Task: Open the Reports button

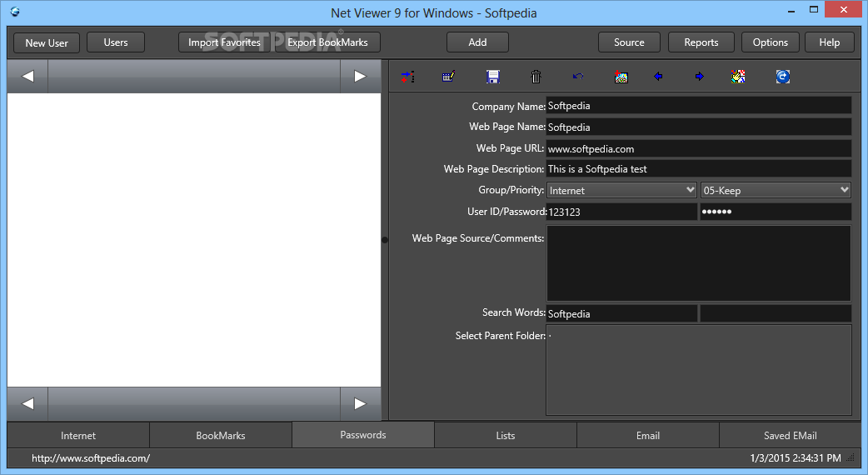Action: (x=701, y=42)
